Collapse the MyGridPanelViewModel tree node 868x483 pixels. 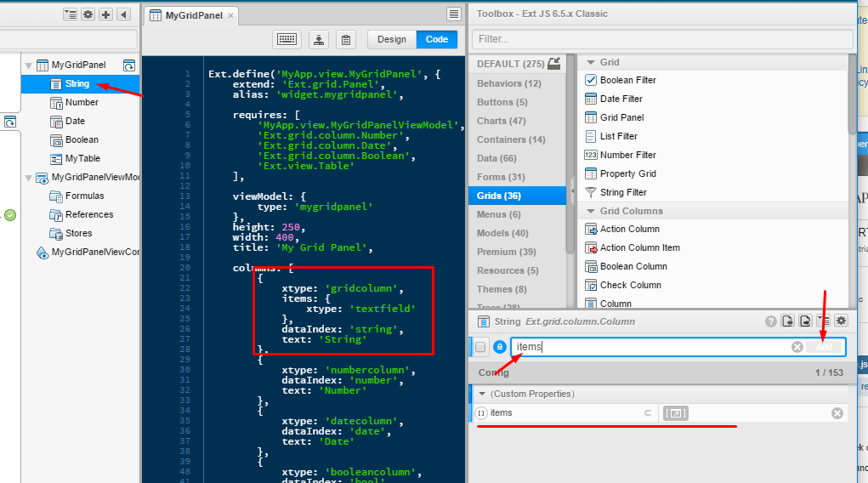(28, 178)
